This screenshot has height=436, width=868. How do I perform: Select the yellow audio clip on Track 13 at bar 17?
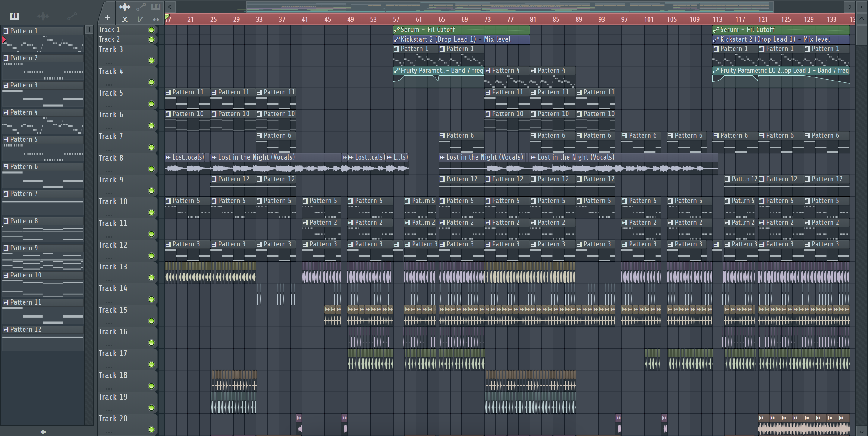point(210,273)
